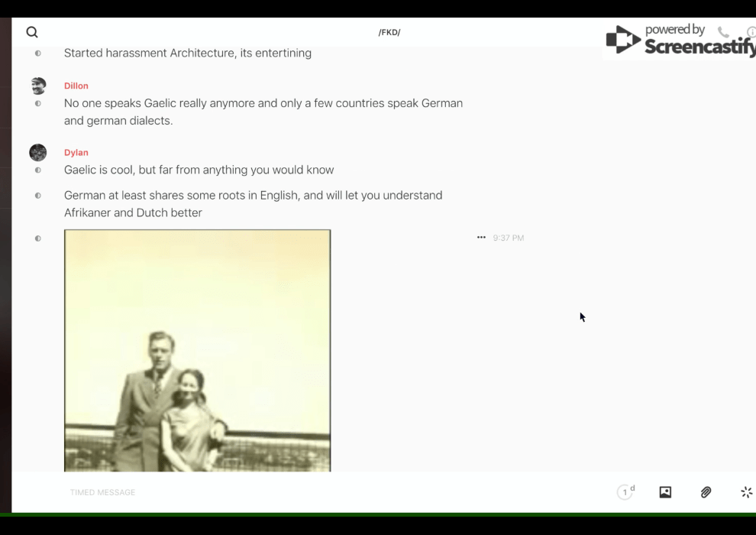Viewport: 756px width, 535px height.
Task: Click the Screencastify logo watermark
Action: pyautogui.click(x=680, y=40)
